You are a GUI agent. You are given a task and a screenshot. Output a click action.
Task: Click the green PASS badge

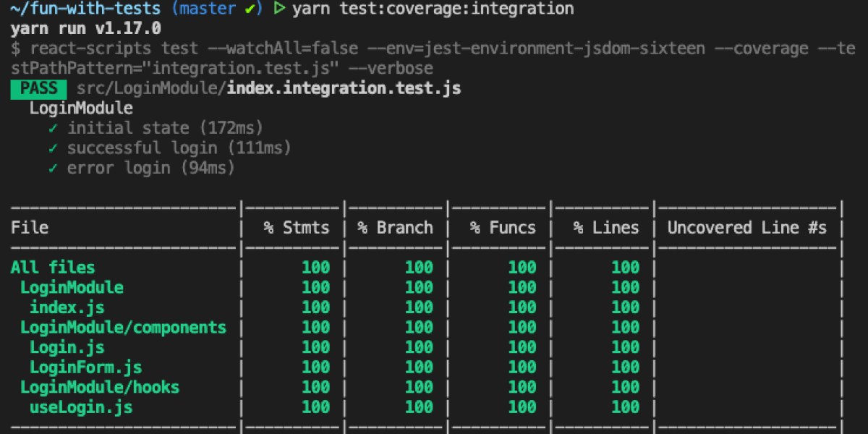click(38, 89)
